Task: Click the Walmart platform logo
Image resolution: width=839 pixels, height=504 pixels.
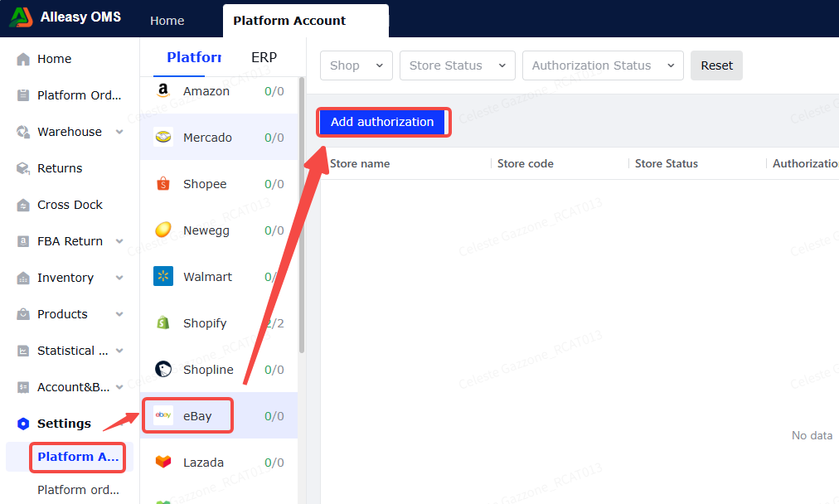Action: [x=163, y=277]
